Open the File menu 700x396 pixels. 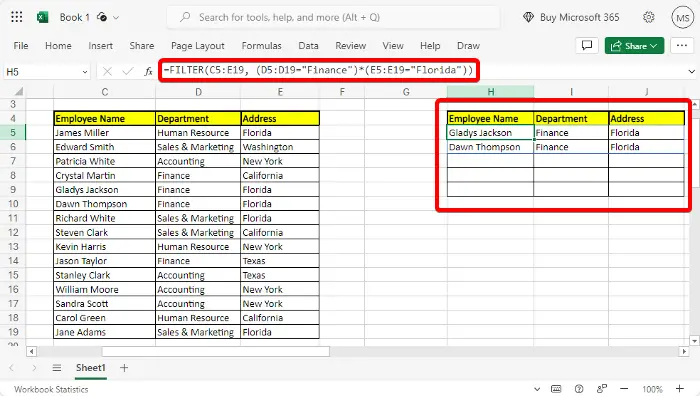pyautogui.click(x=21, y=46)
